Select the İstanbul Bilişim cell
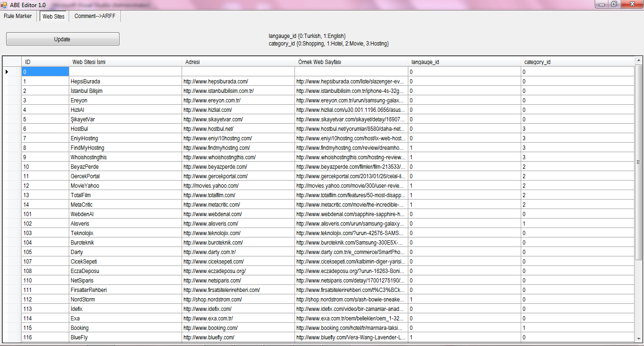The width and height of the screenshot is (644, 346). click(125, 91)
